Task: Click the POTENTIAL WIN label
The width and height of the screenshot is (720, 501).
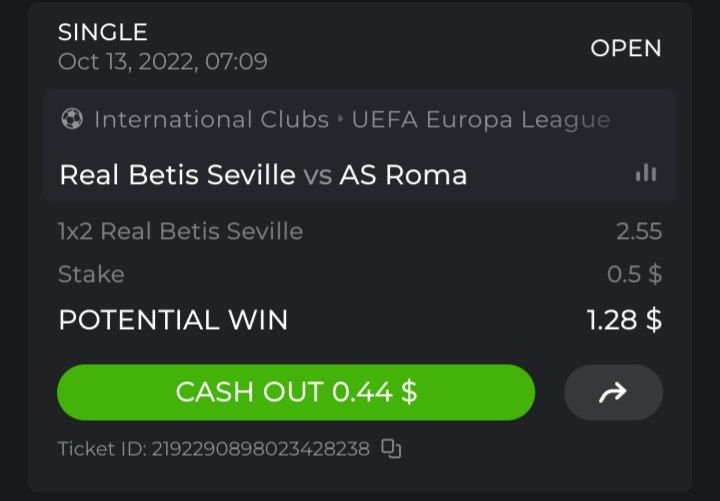Action: tap(173, 320)
